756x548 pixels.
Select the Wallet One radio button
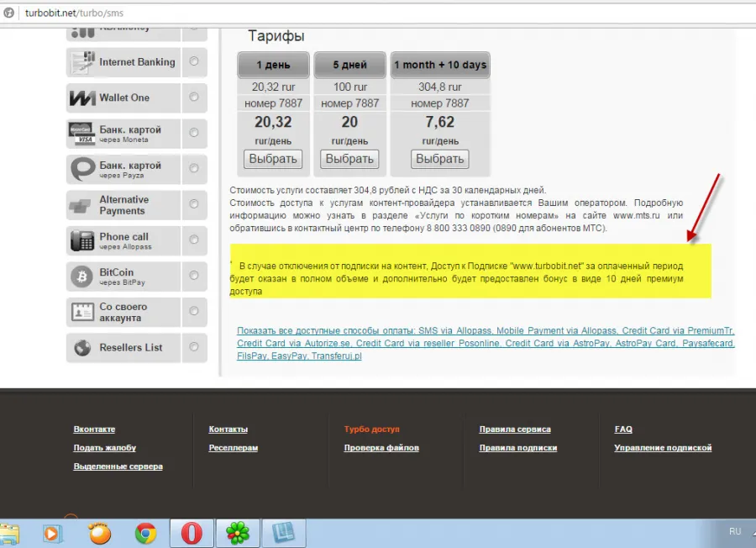(x=194, y=97)
